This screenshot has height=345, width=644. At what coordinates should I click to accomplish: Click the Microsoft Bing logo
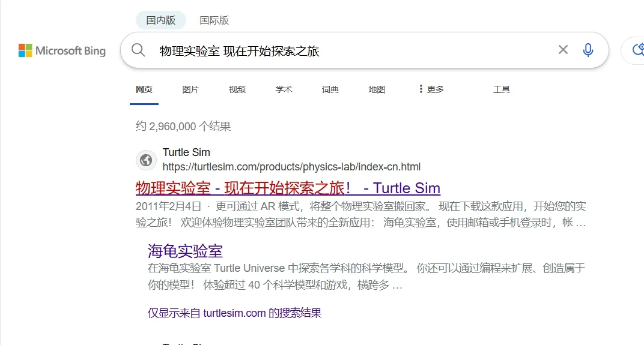click(x=62, y=50)
